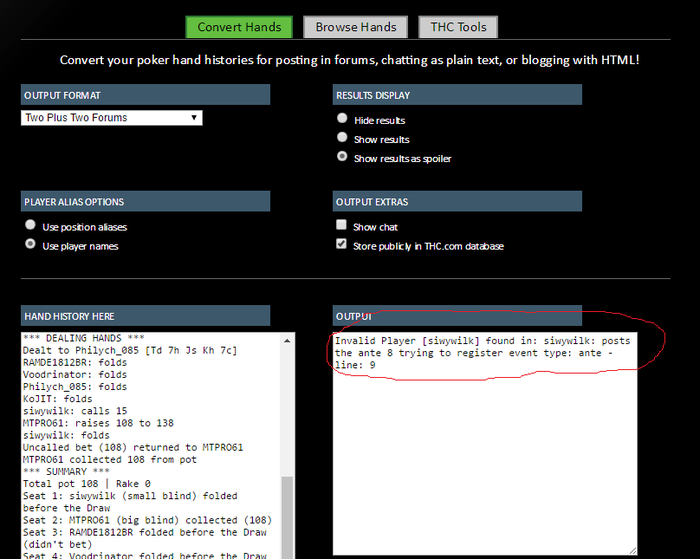The image size is (700, 559).
Task: Click the '*** SUMMARY ***' line
Action: click(66, 471)
